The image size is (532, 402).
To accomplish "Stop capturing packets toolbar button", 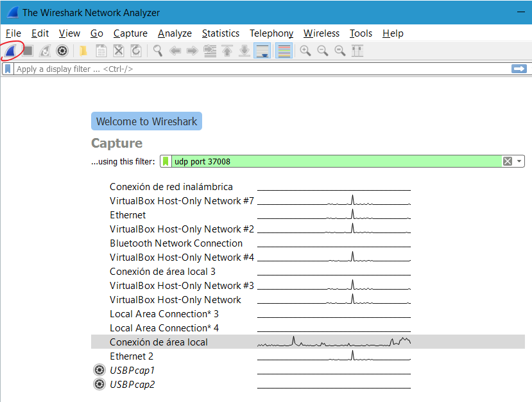I will [28, 51].
